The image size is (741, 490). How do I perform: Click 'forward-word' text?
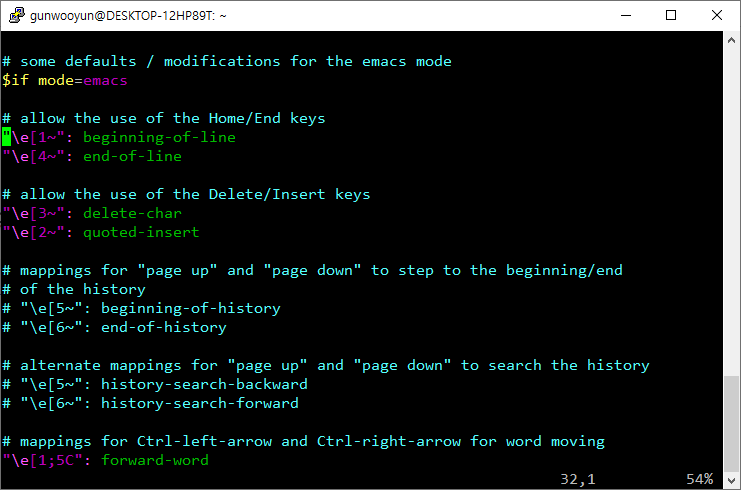click(155, 460)
